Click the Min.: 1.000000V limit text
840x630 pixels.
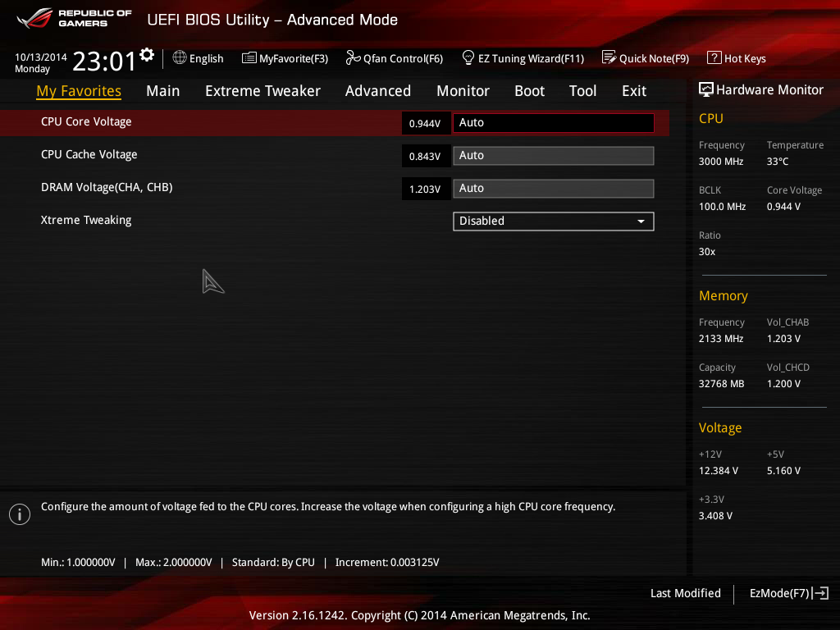[78, 562]
